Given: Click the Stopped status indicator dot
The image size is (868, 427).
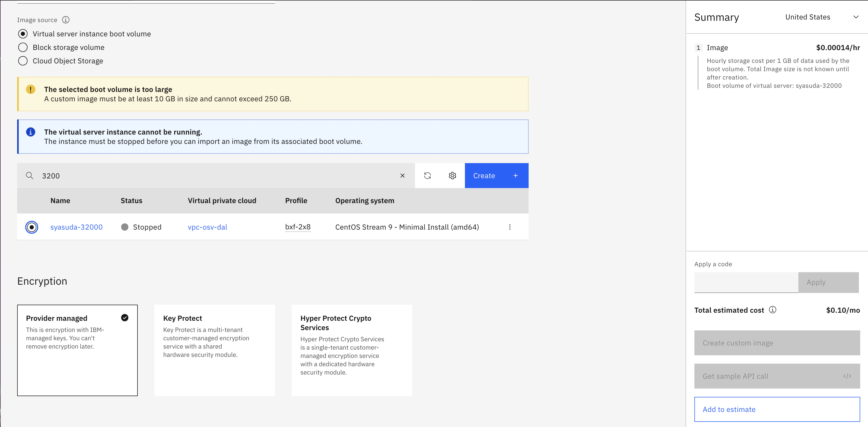Looking at the screenshot, I should point(125,227).
